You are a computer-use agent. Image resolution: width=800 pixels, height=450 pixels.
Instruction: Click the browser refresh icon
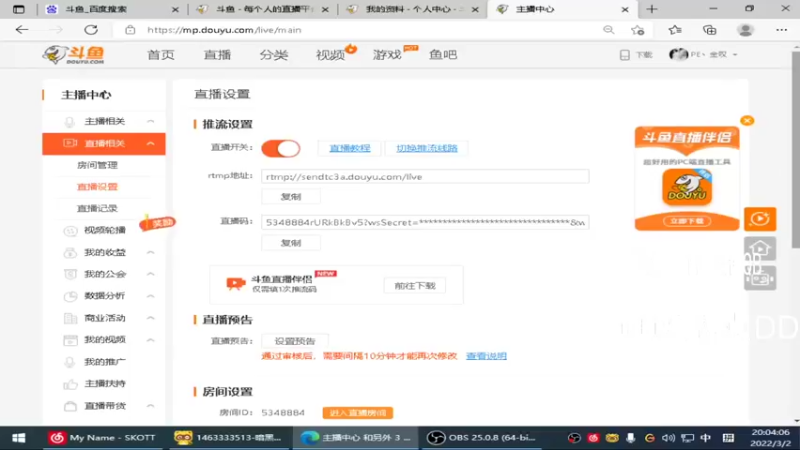tap(91, 30)
